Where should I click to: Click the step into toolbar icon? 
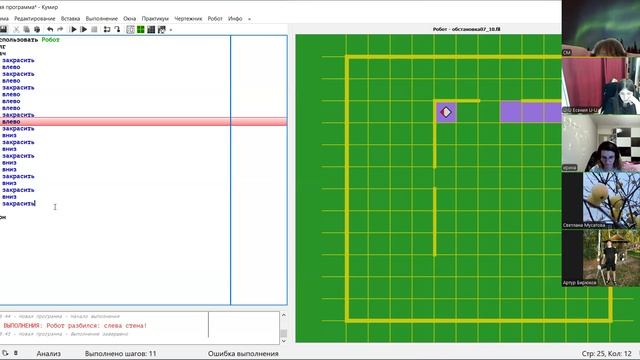pos(117,29)
